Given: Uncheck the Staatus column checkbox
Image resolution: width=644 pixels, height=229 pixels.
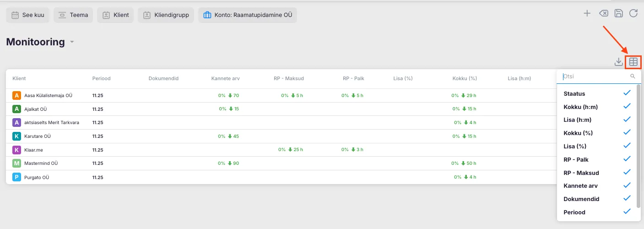Looking at the screenshot, I should (627, 93).
